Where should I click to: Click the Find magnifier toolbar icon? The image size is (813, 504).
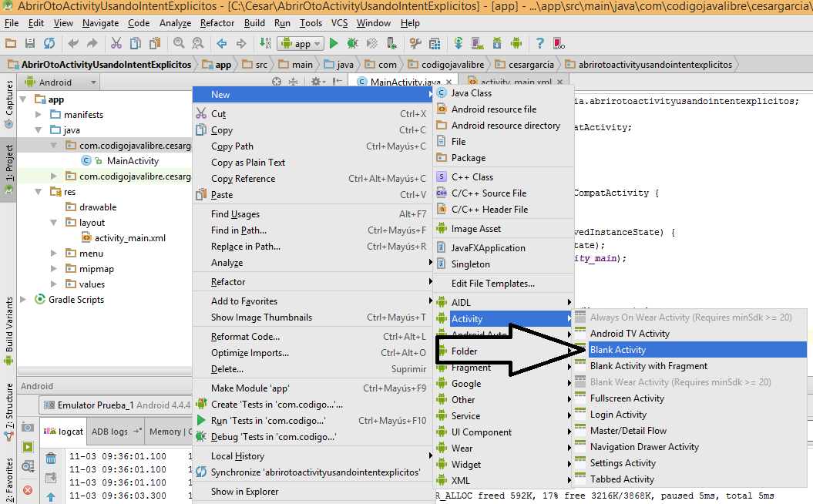pyautogui.click(x=179, y=44)
